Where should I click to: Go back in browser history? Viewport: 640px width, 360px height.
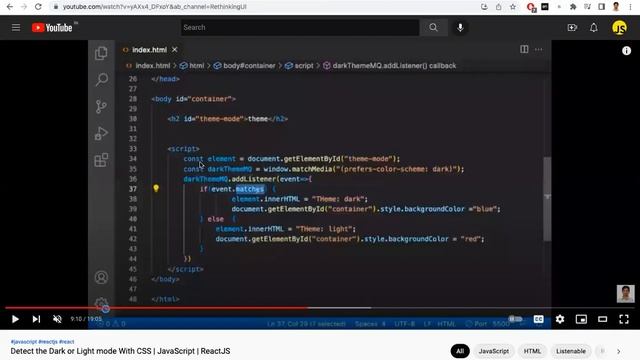(10, 7)
